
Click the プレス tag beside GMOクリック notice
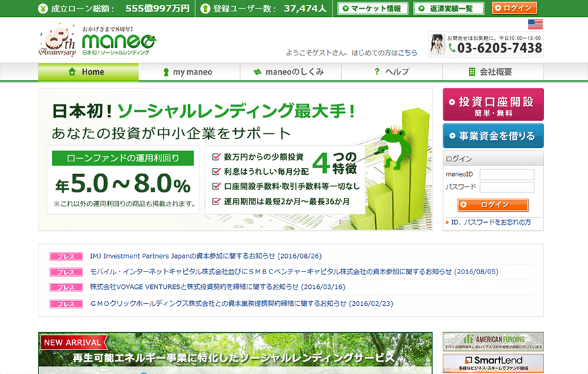tap(66, 304)
